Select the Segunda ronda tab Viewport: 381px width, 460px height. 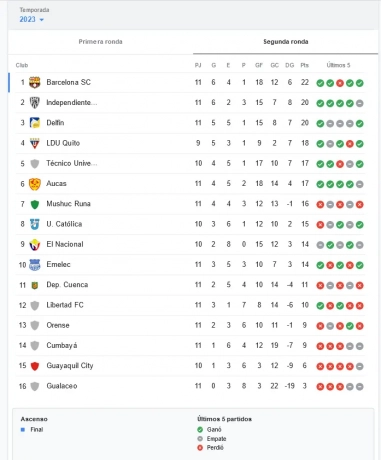(x=286, y=42)
